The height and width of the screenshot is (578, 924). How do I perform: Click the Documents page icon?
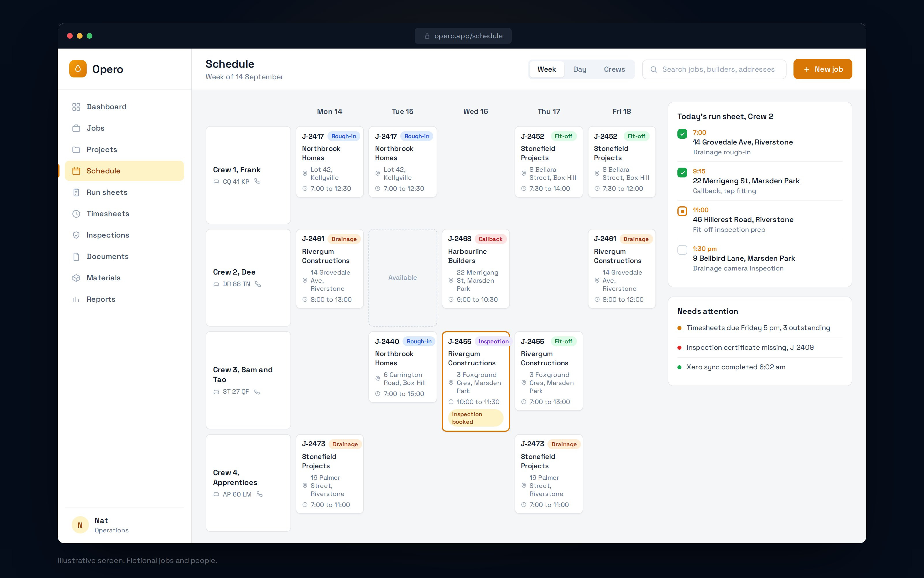tap(76, 257)
